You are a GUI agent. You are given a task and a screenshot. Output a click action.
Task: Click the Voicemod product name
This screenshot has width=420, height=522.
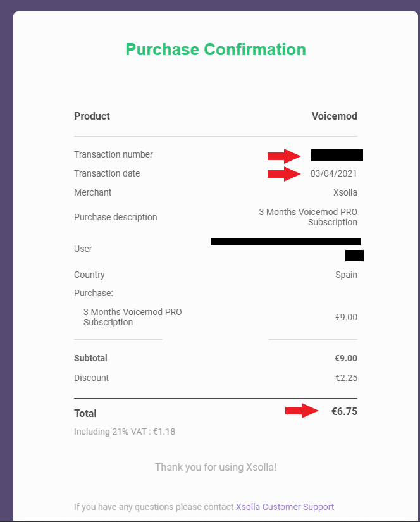[334, 116]
